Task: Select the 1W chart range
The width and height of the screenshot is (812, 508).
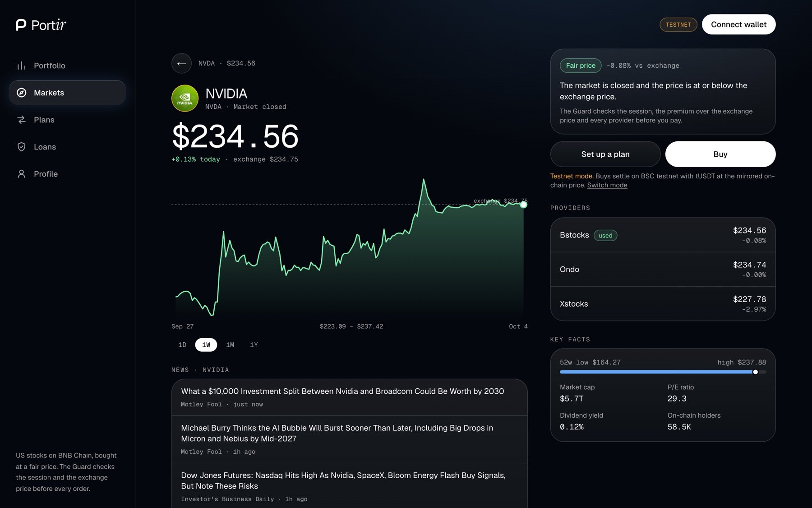Action: 206,345
